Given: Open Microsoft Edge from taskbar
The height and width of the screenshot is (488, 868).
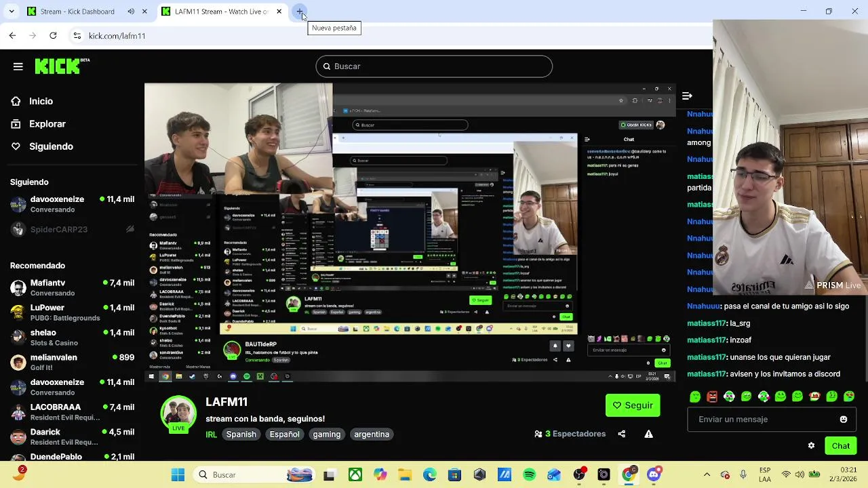Looking at the screenshot, I should (x=430, y=475).
